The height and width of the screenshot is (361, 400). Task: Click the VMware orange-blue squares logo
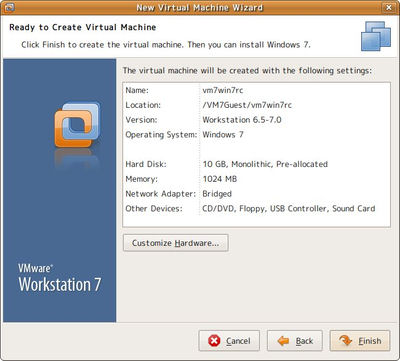point(77,125)
